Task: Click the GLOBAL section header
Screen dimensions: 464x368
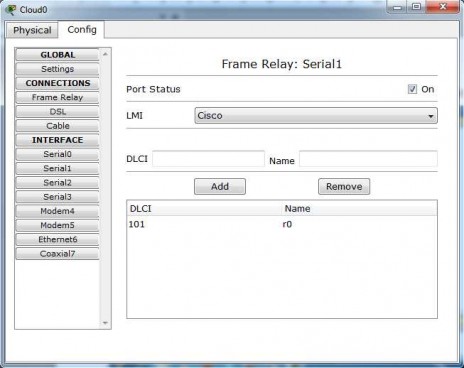Action: [x=57, y=55]
